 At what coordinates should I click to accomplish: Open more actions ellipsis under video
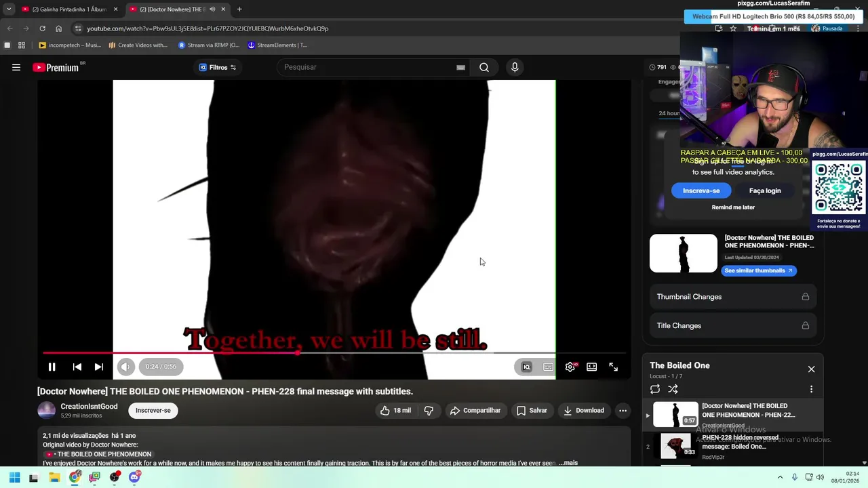coord(623,410)
